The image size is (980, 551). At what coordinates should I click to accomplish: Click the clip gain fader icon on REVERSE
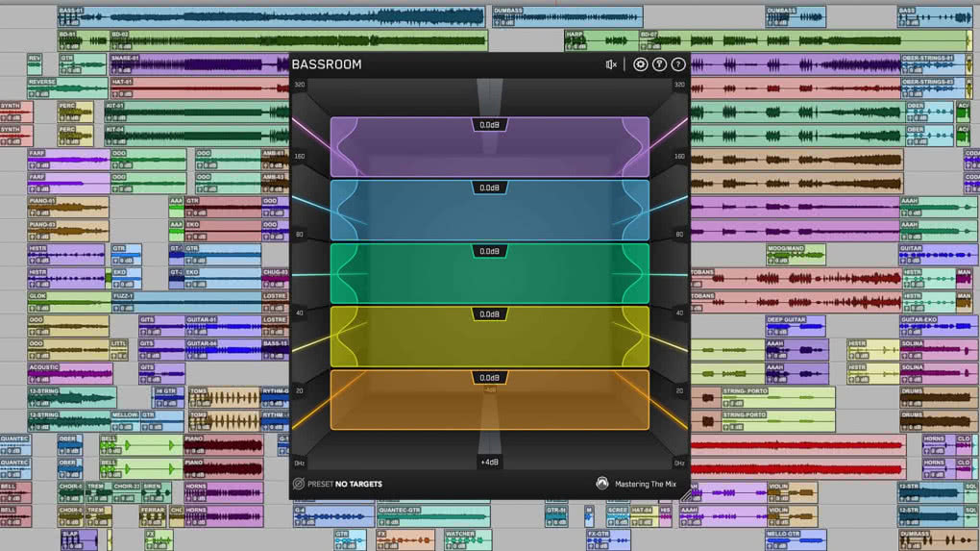[33, 94]
